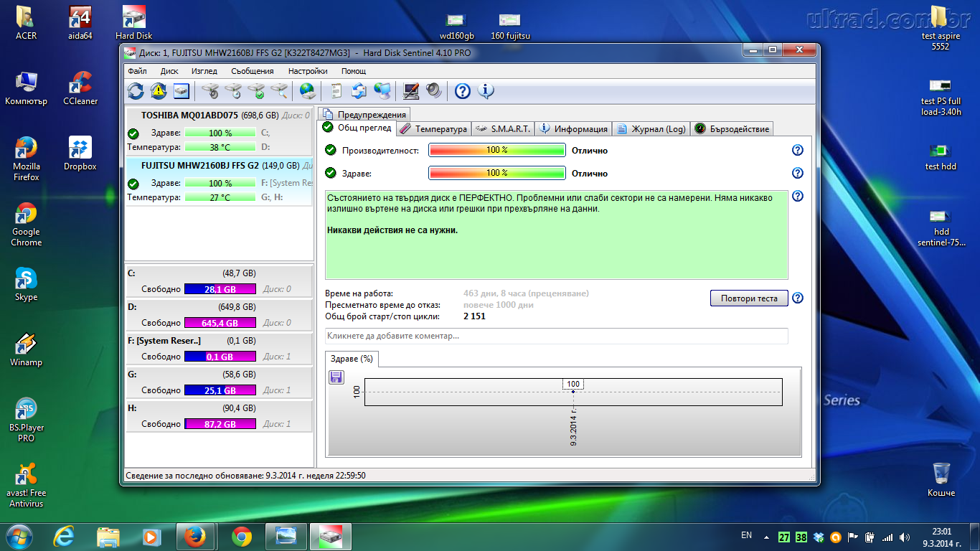Select the TOSHIBA MQ01ABD075 disk entry
Viewport: 980px width, 551px height.
pos(219,131)
